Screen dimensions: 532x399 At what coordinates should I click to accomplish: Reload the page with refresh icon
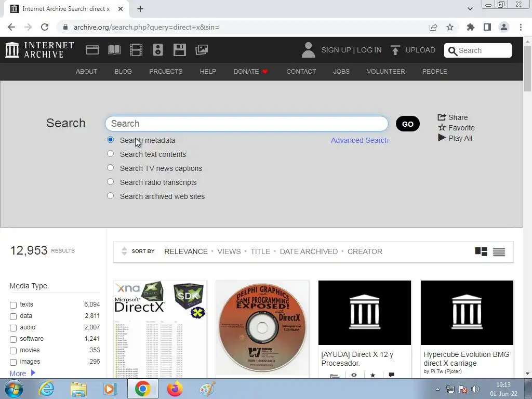[45, 27]
